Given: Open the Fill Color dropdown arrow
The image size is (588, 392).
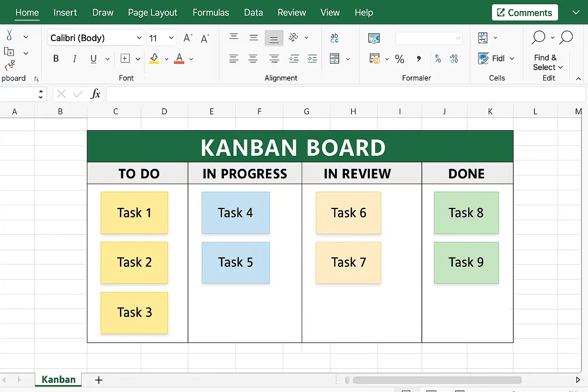Looking at the screenshot, I should click(x=167, y=59).
